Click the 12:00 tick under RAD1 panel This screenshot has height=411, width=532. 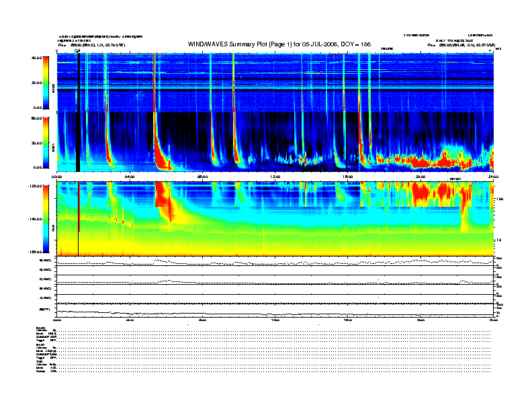pos(275,177)
